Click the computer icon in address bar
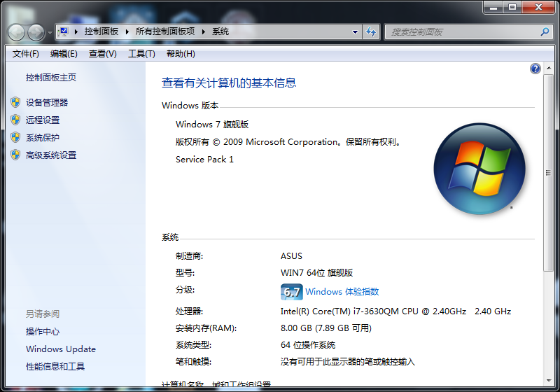 coord(64,31)
